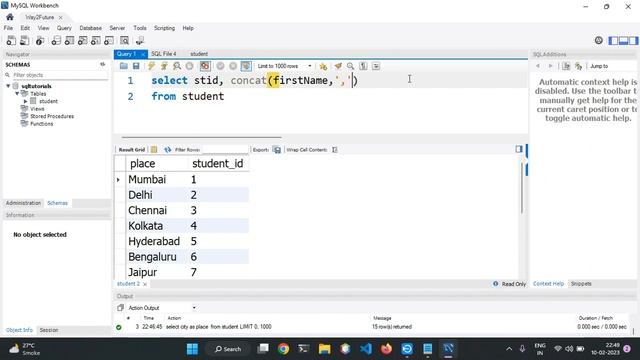Image resolution: width=640 pixels, height=360 pixels.
Task: Open a SQL script file in the editor
Action: 124,66
